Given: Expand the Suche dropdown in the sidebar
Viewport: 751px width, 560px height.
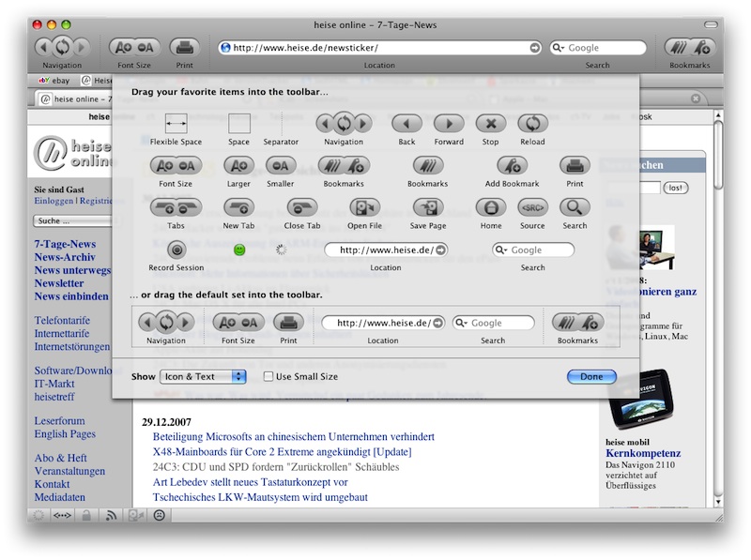Looking at the screenshot, I should click(72, 221).
